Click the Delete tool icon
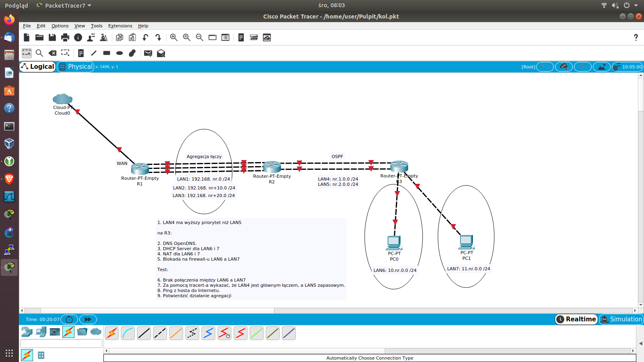This screenshot has width=644, height=362. [x=52, y=53]
